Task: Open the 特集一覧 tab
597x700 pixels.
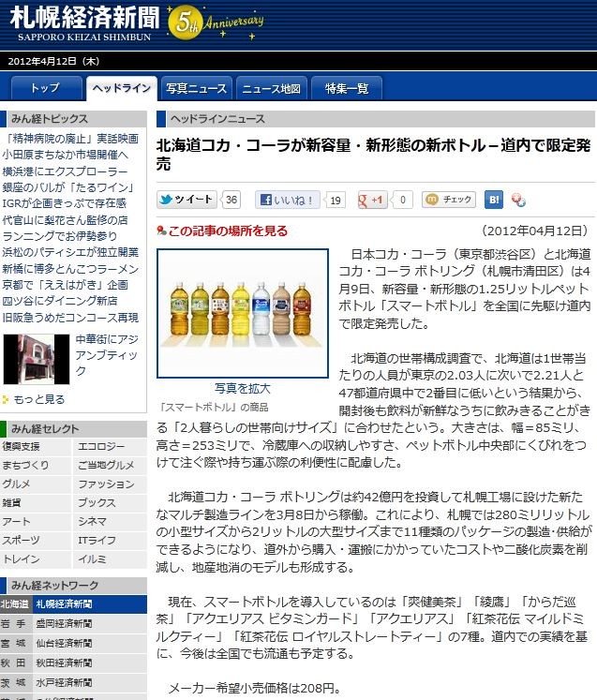Action: [x=347, y=88]
